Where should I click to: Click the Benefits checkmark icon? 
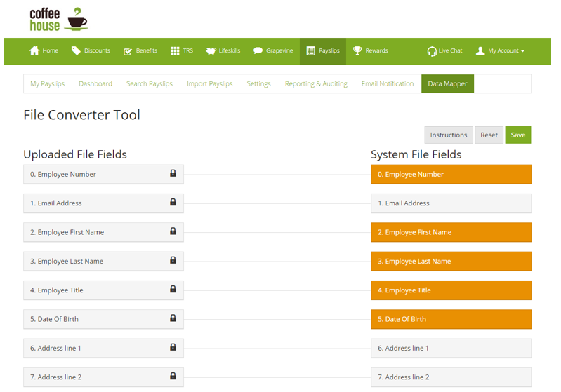pyautogui.click(x=128, y=51)
